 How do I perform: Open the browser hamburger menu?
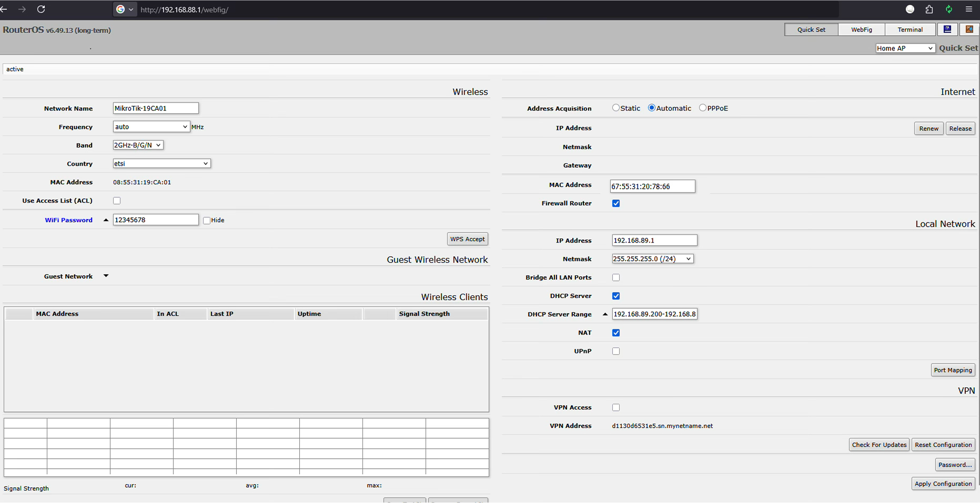click(x=969, y=9)
